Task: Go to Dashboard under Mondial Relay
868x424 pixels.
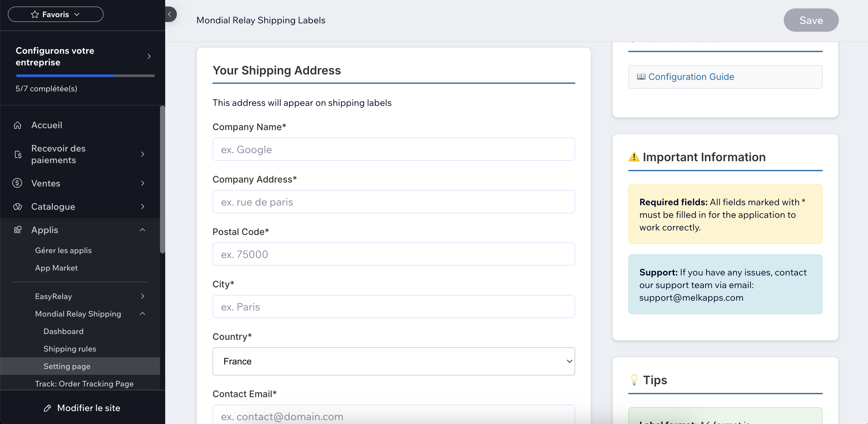Action: click(63, 331)
